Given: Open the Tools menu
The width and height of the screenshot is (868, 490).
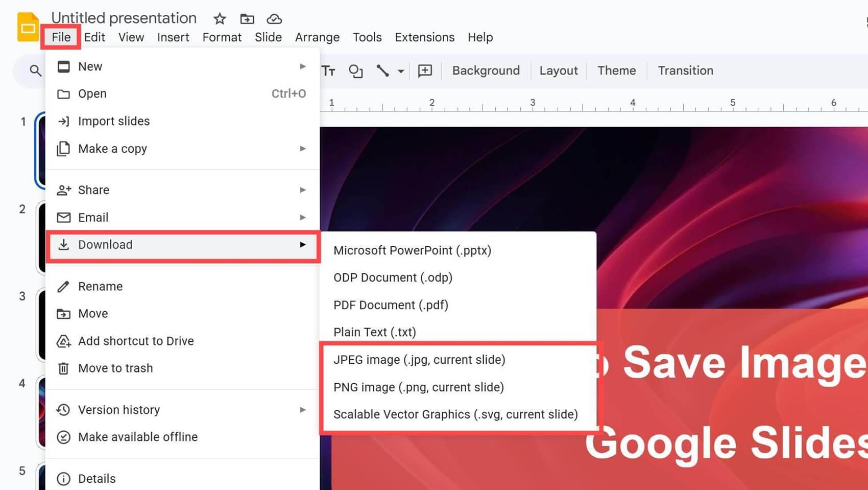Looking at the screenshot, I should [x=367, y=37].
